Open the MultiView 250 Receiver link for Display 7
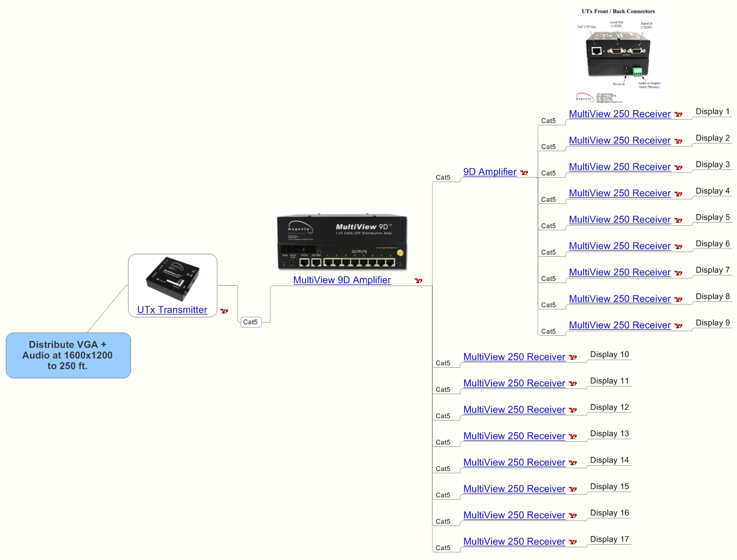Screen dimensions: 737x560 coord(620,272)
